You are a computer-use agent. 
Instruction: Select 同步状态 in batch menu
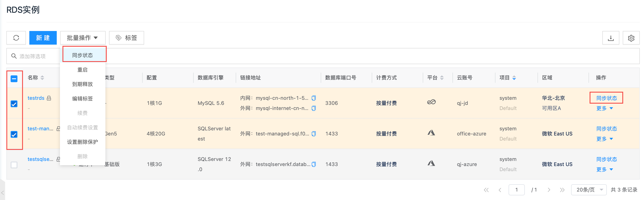pyautogui.click(x=82, y=55)
